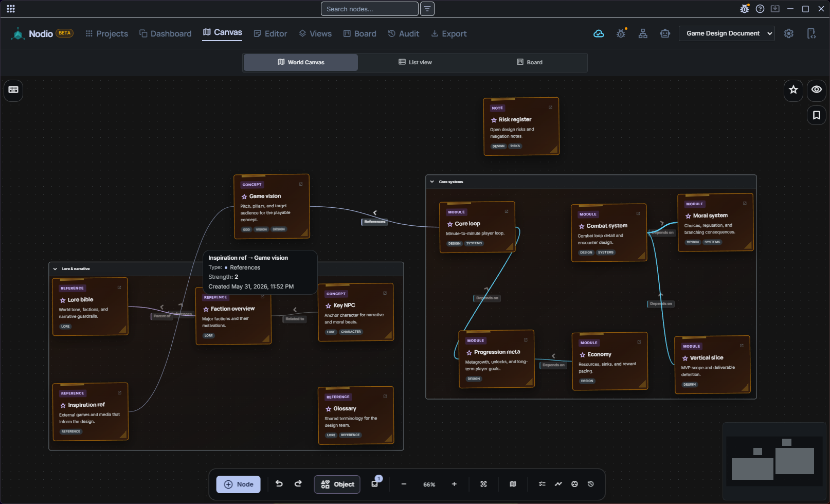This screenshot has height=504, width=830.
Task: Open the checklist icon in bottom toolbar
Action: coord(542,484)
